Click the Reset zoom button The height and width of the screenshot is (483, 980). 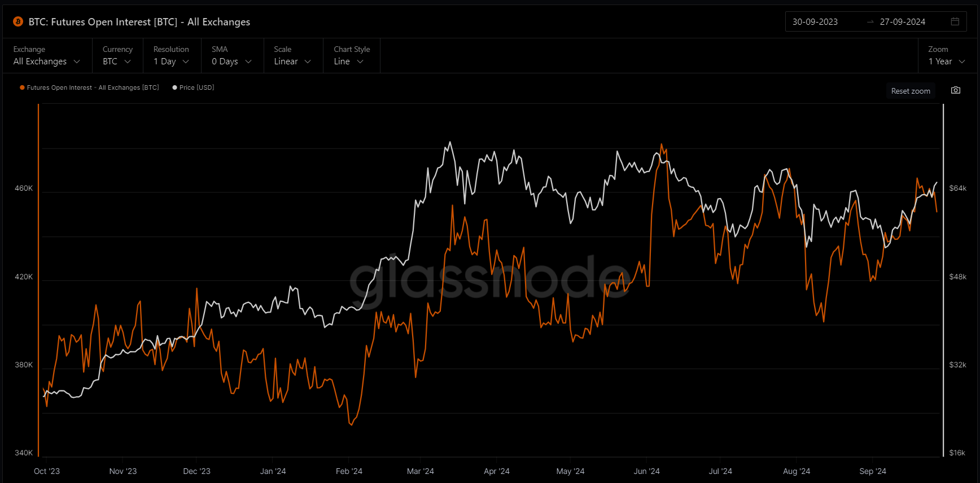[911, 91]
